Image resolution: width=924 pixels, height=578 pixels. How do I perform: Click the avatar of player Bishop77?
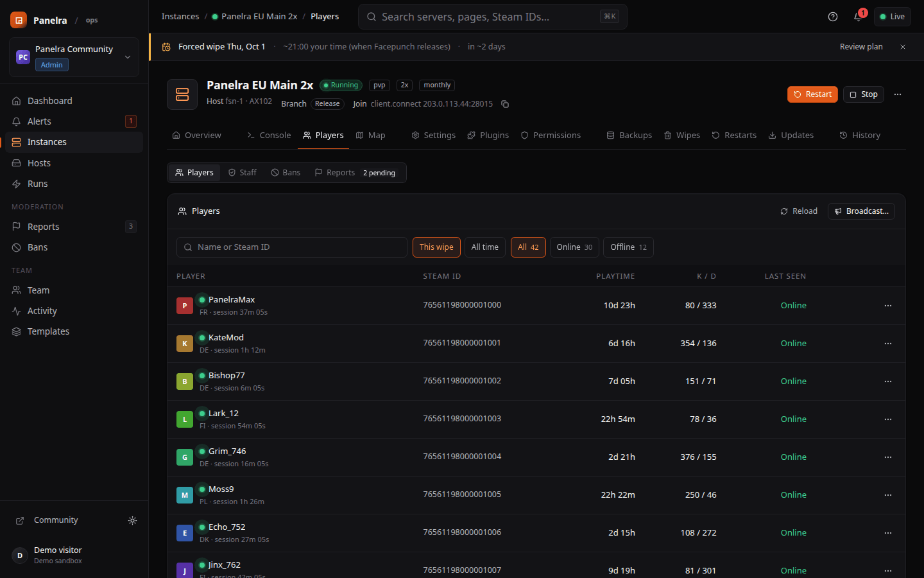click(x=185, y=381)
